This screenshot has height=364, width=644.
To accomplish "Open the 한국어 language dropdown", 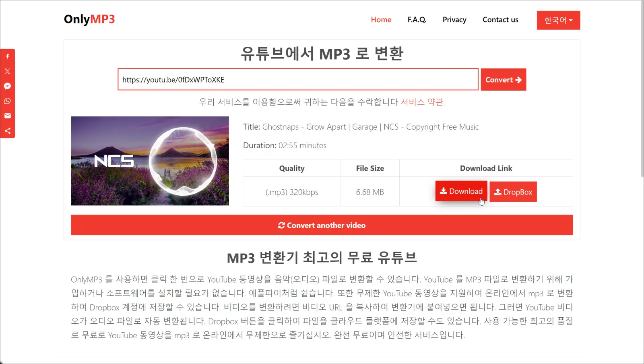I will click(x=558, y=20).
